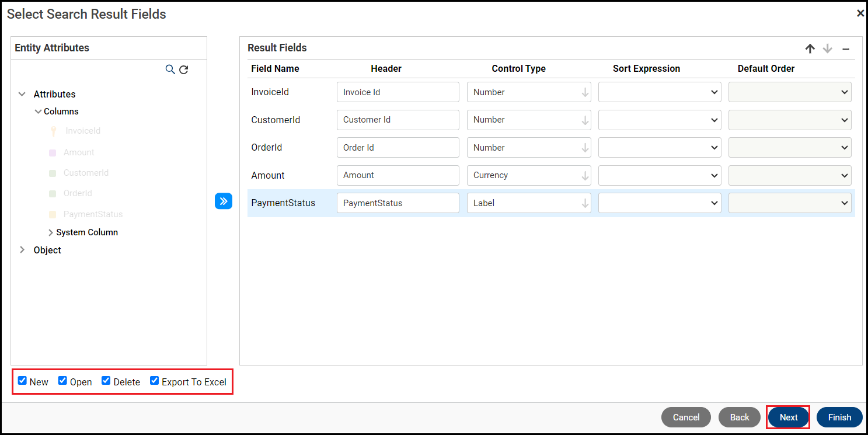Image resolution: width=868 pixels, height=435 pixels.
Task: Open Default Order dropdown for PaymentStatus
Action: coord(790,203)
